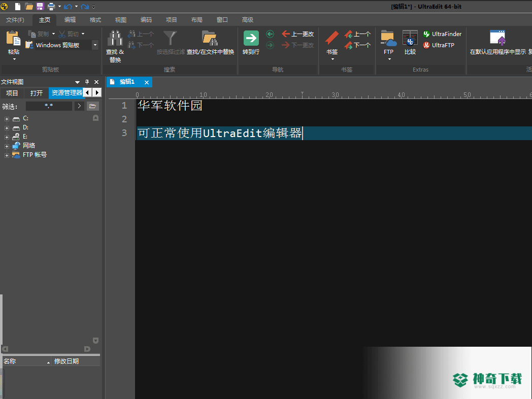Toggle 书签 bookmark red flag icon
Image resolution: width=532 pixels, height=399 pixels.
point(332,38)
